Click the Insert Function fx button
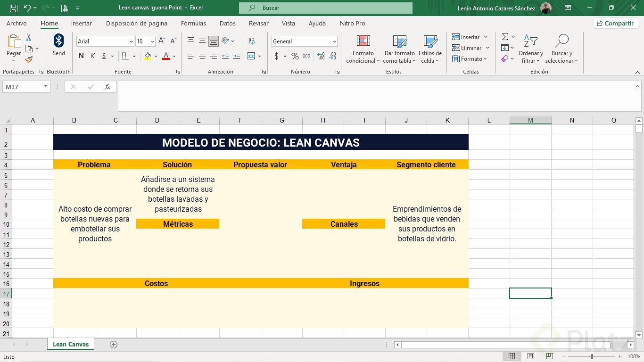 pyautogui.click(x=107, y=87)
